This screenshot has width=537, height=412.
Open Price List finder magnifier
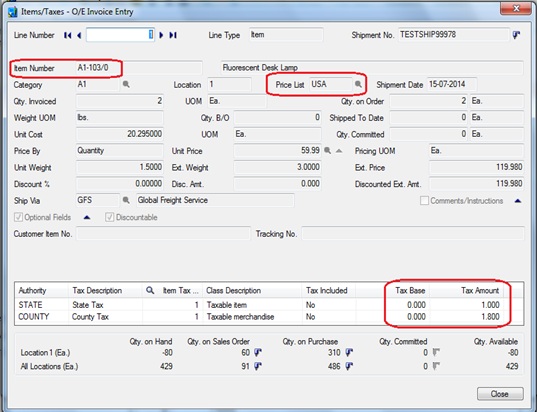(x=358, y=84)
